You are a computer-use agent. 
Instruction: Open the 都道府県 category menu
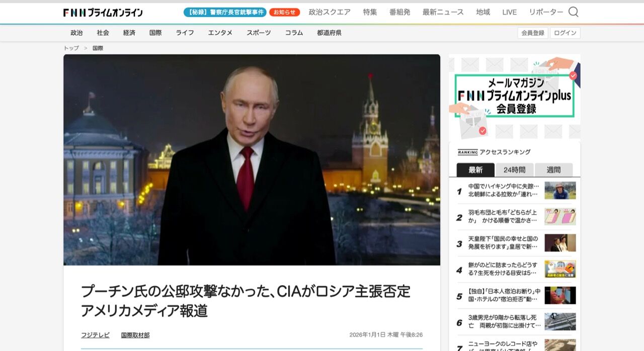click(x=329, y=33)
